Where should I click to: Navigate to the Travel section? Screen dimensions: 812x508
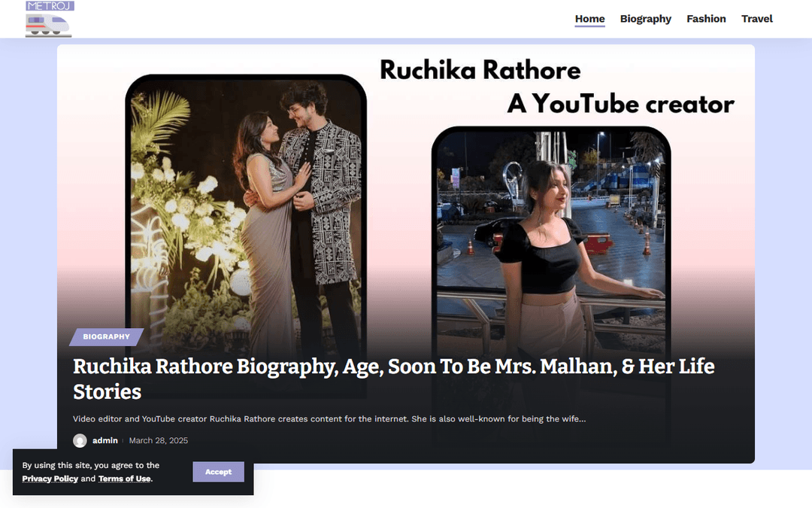pos(756,19)
